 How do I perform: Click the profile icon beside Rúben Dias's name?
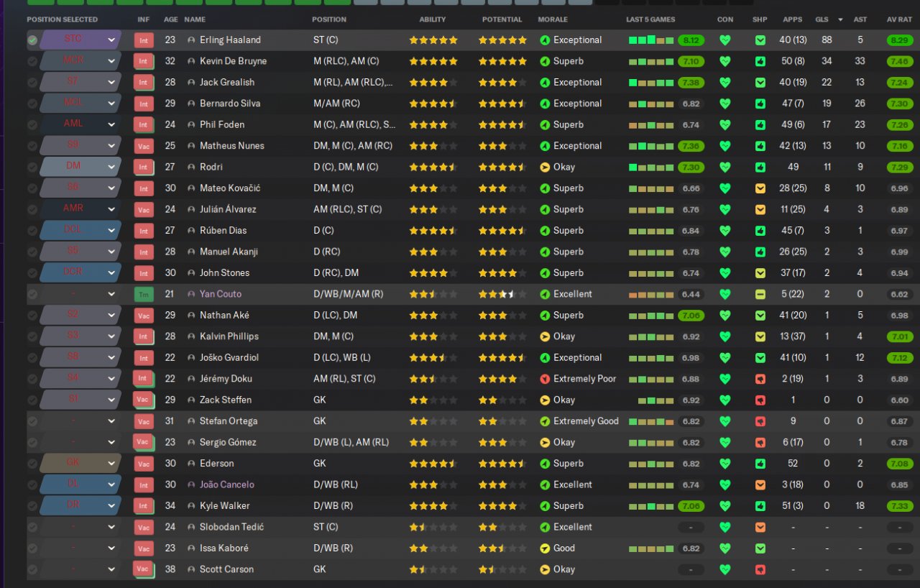191,231
